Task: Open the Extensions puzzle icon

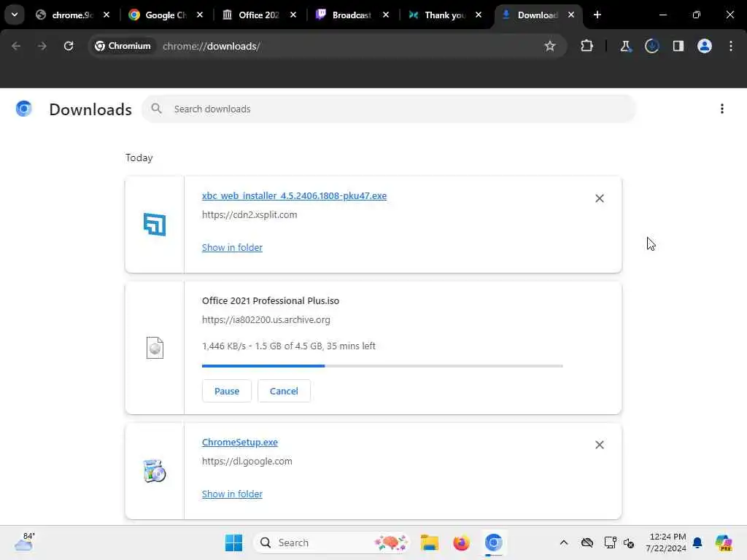Action: [587, 46]
